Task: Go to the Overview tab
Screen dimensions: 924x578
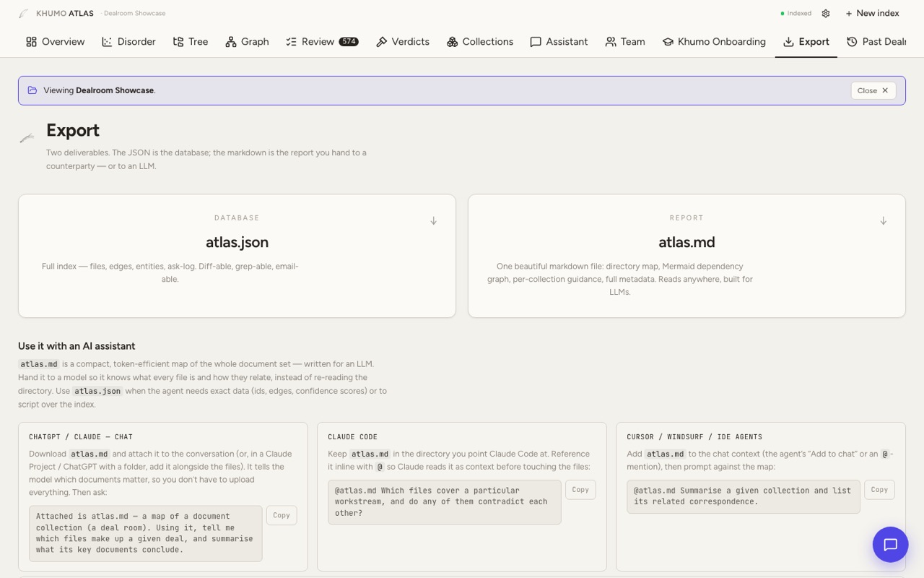Action: pyautogui.click(x=56, y=42)
